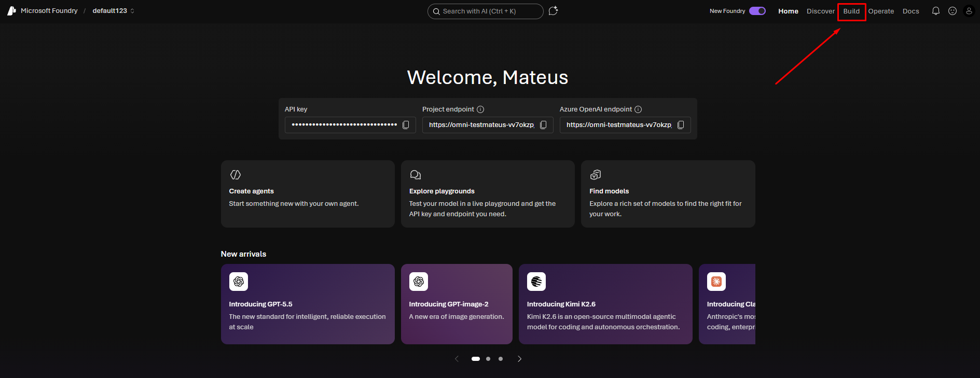
Task: Turn off the New Foundry toggle
Action: 757,11
